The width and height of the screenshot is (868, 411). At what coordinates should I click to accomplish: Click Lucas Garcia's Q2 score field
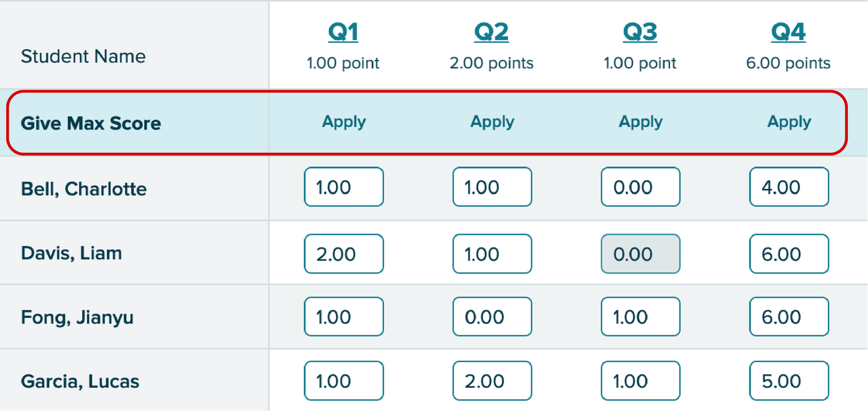492,381
